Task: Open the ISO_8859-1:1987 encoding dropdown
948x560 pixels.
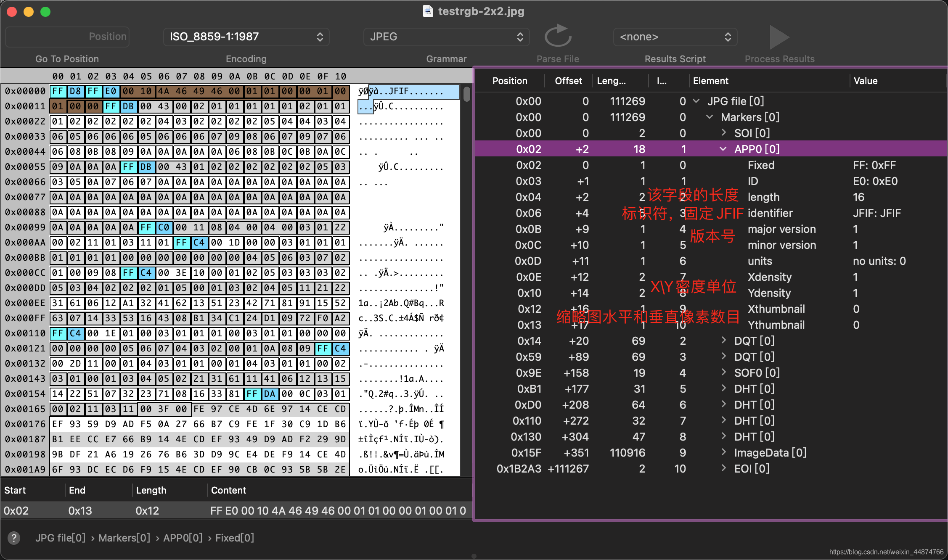Action: [246, 37]
